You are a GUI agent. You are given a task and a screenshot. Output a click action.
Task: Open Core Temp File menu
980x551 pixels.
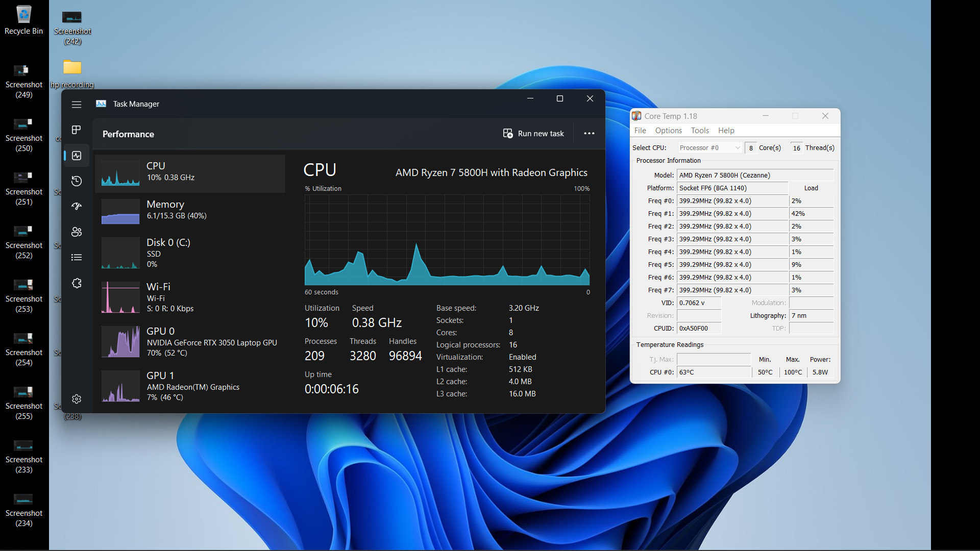point(640,131)
